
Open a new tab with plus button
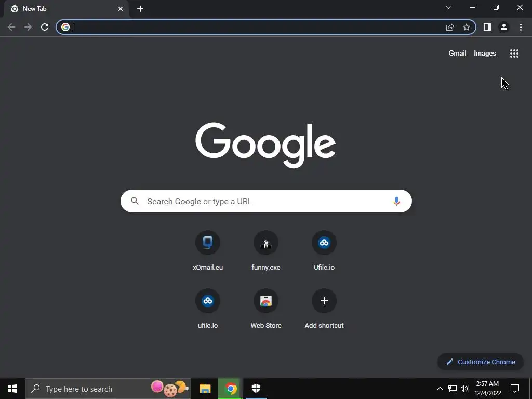[140, 9]
